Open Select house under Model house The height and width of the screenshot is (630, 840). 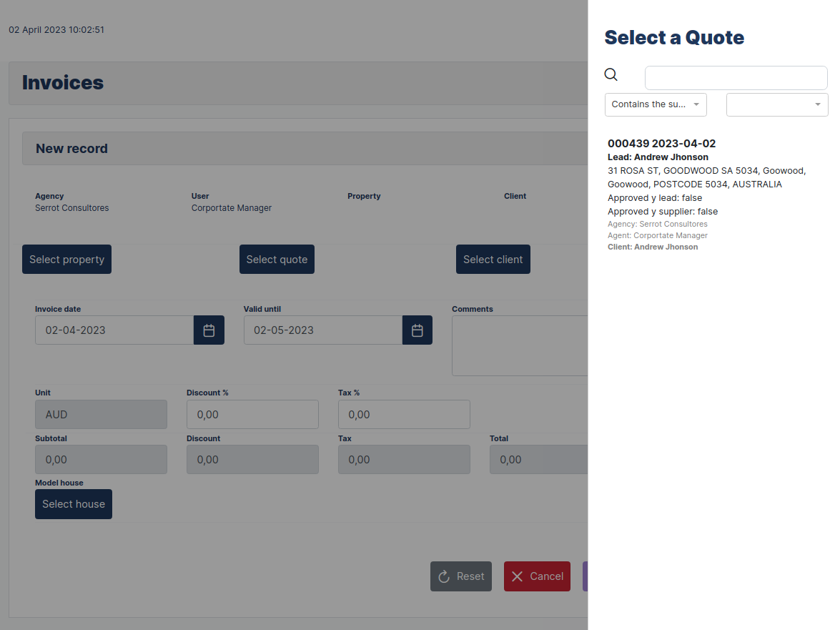click(73, 504)
